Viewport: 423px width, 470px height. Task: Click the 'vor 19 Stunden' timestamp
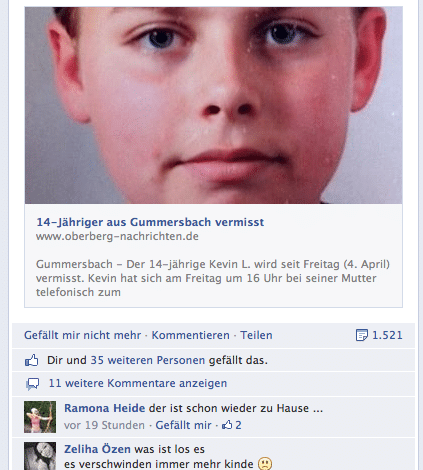click(x=104, y=425)
